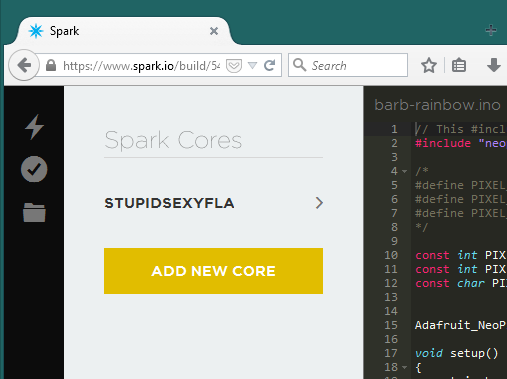Click the padlock security icon in the URL bar
Viewport: 507px width, 379px height.
pyautogui.click(x=51, y=65)
